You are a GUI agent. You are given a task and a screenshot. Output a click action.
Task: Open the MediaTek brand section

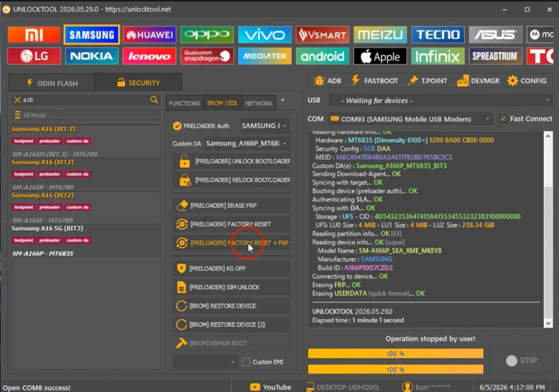[265, 56]
